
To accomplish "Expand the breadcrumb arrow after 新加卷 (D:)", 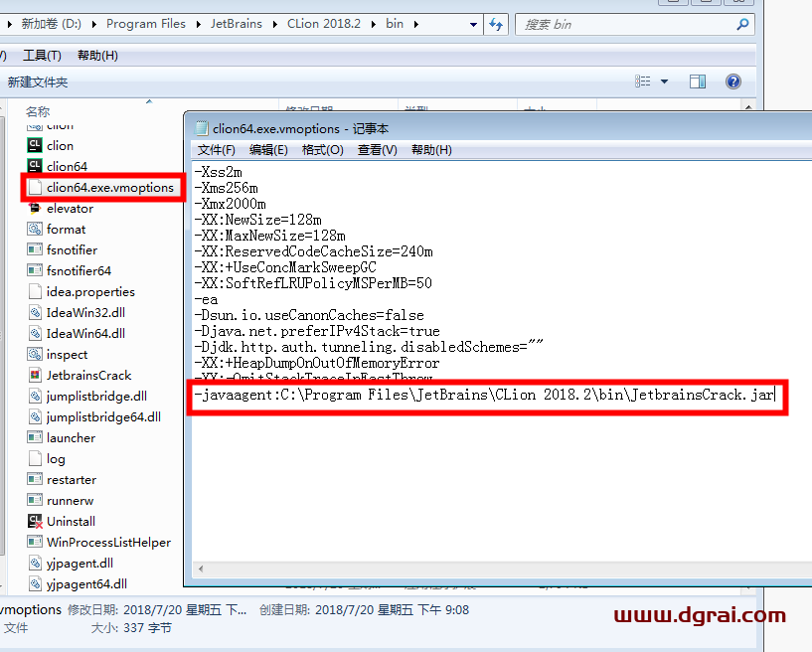I will [x=93, y=24].
